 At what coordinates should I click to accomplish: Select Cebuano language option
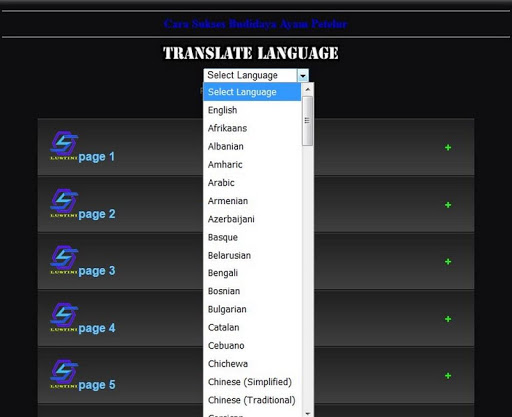(x=252, y=346)
